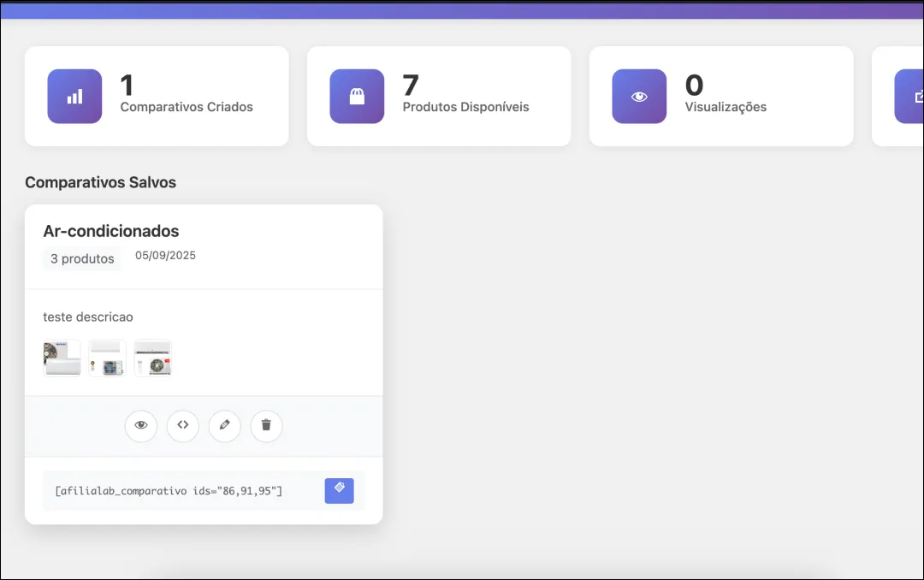Viewport: 924px width, 580px height.
Task: Open the embed code button with angle brackets
Action: 183,425
